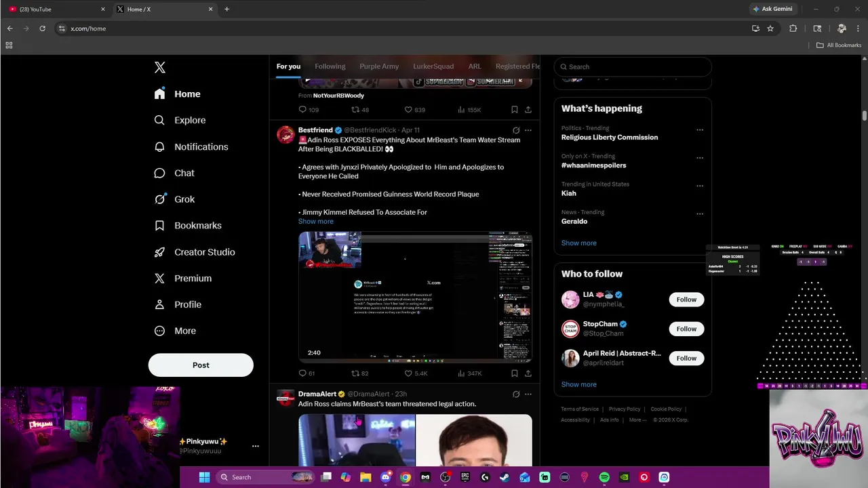Image resolution: width=868 pixels, height=488 pixels.
Task: Click the X logo in the sidebar
Action: coord(160,67)
